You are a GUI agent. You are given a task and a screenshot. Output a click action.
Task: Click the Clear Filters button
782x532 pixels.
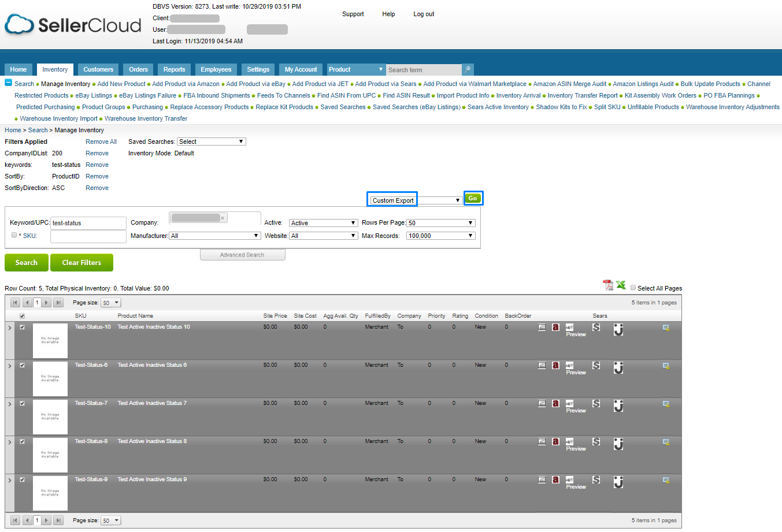(81, 262)
